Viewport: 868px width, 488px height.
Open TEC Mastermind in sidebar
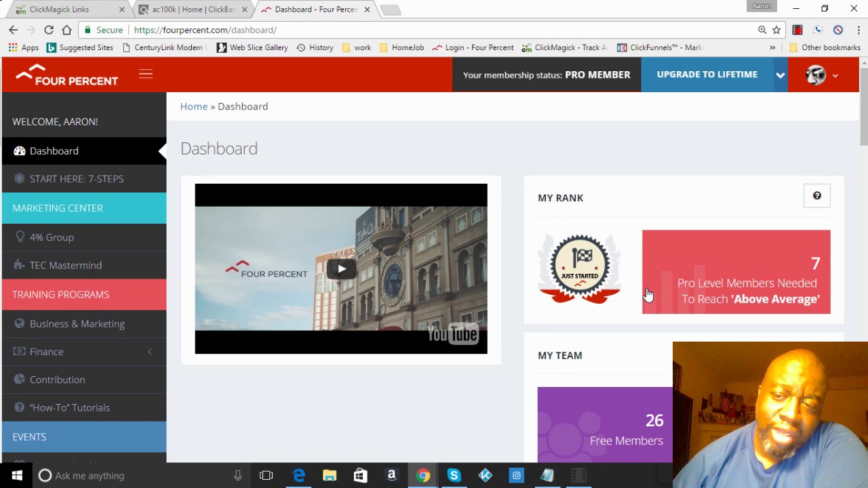coord(83,265)
